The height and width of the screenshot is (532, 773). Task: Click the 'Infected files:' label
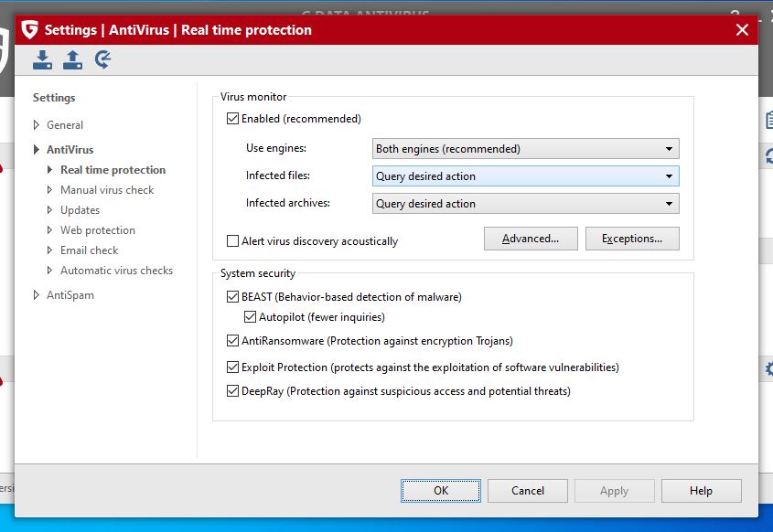click(277, 176)
